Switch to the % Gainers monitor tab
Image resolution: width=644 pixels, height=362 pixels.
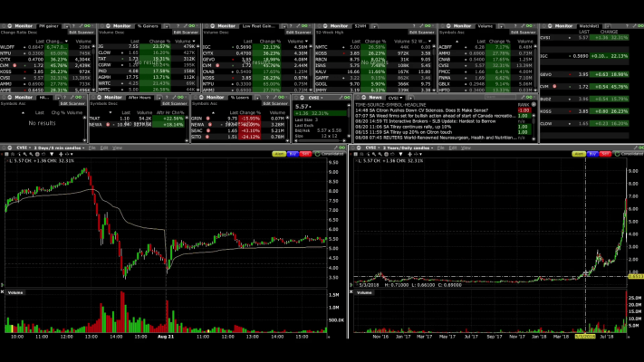pyautogui.click(x=146, y=26)
